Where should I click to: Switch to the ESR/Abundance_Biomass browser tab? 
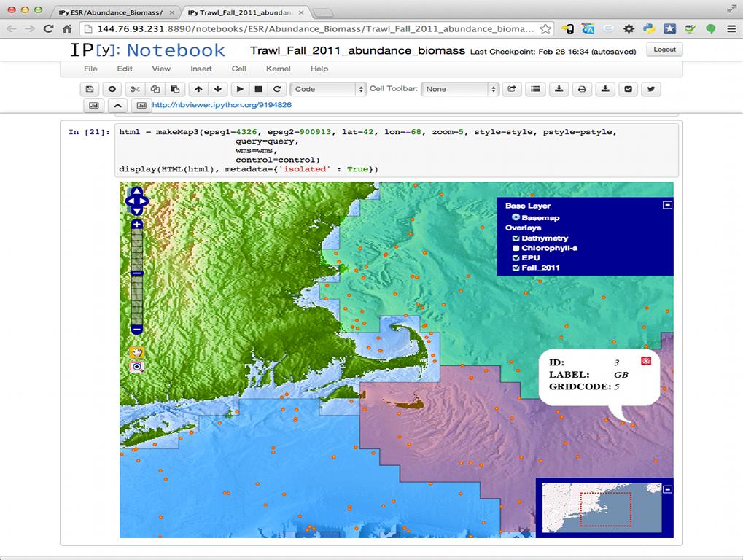[x=114, y=12]
